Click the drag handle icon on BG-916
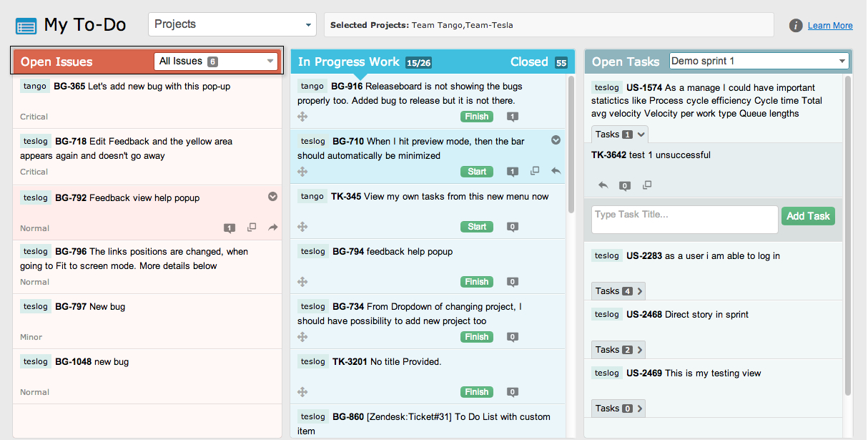Screen dimensions: 868x440 click(x=302, y=117)
